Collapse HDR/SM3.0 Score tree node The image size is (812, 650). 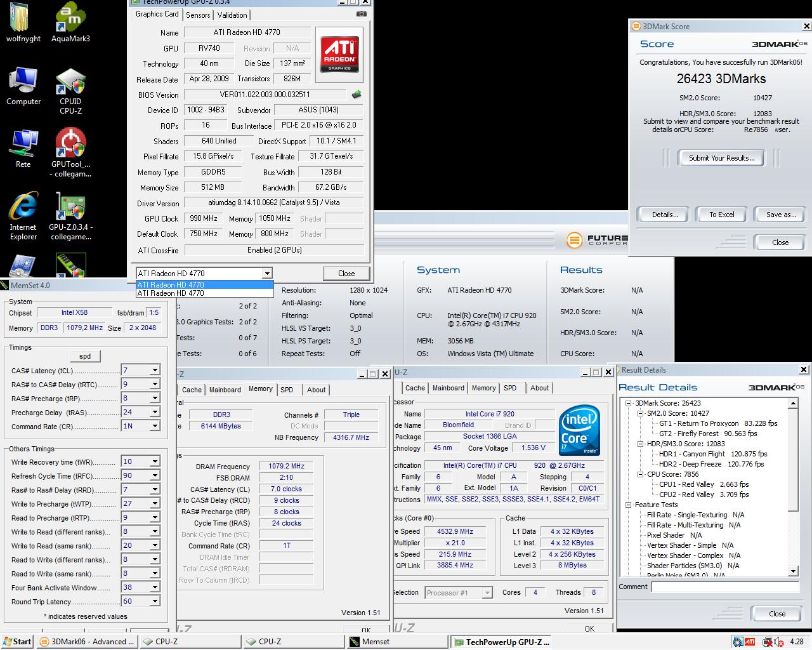(x=640, y=444)
